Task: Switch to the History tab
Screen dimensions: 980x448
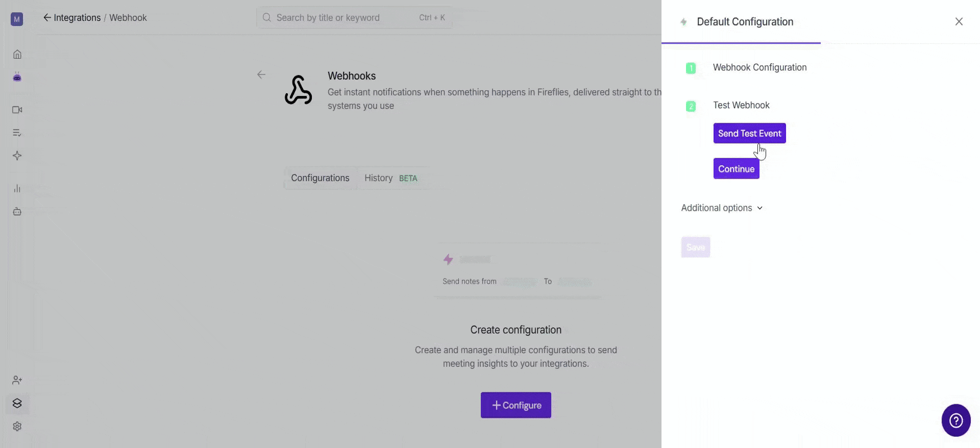Action: tap(391, 178)
